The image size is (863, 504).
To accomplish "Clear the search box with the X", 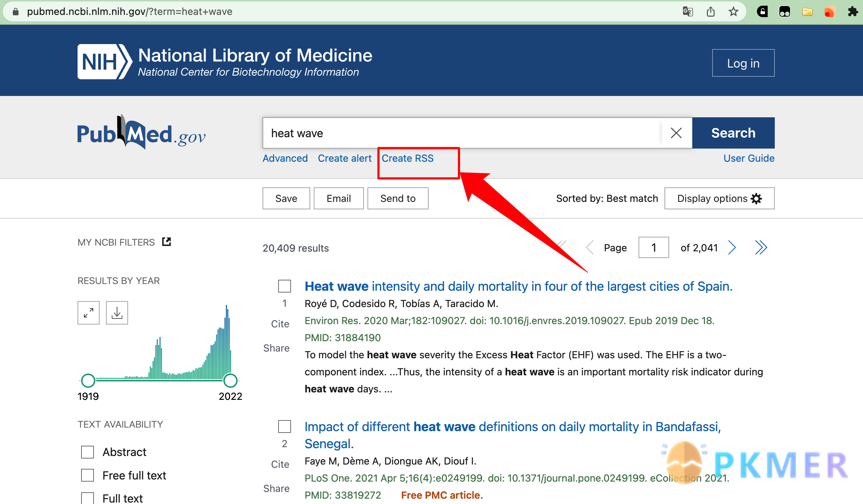I will click(676, 133).
